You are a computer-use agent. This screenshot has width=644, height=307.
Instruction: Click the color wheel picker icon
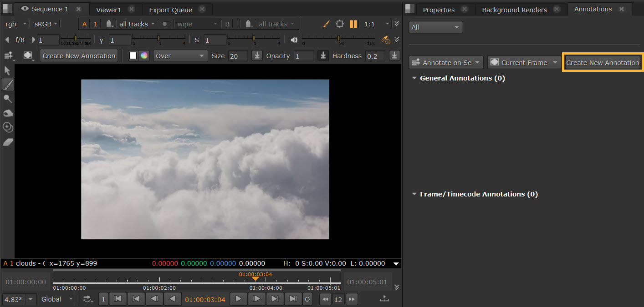point(144,56)
